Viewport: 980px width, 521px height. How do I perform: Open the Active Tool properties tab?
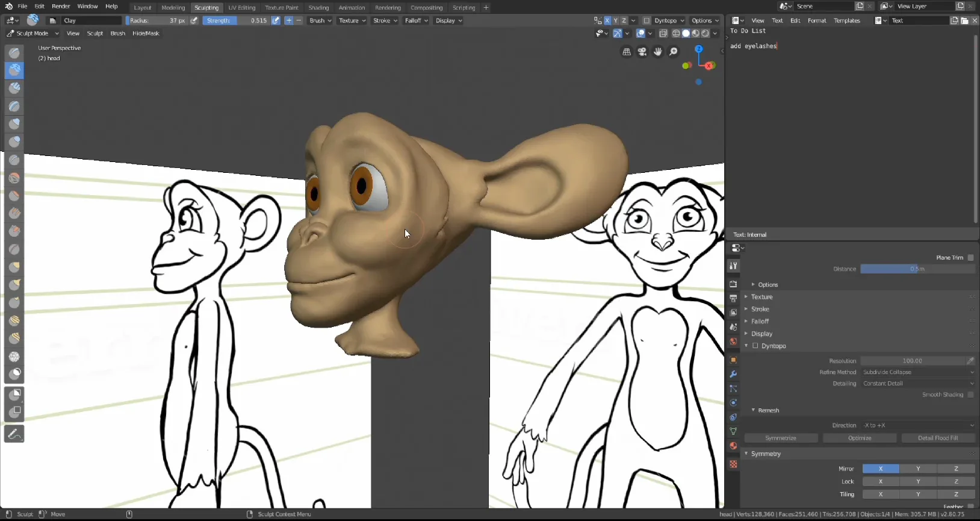[x=733, y=266]
